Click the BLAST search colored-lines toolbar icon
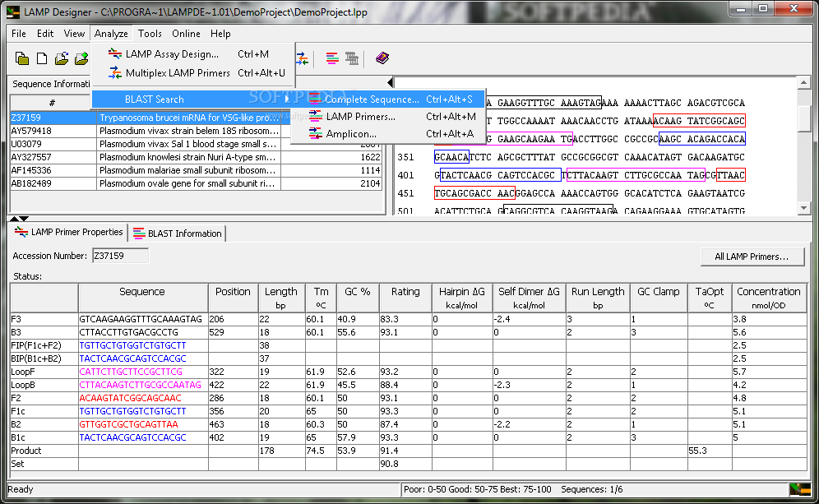The height and width of the screenshot is (504, 819). tap(332, 58)
